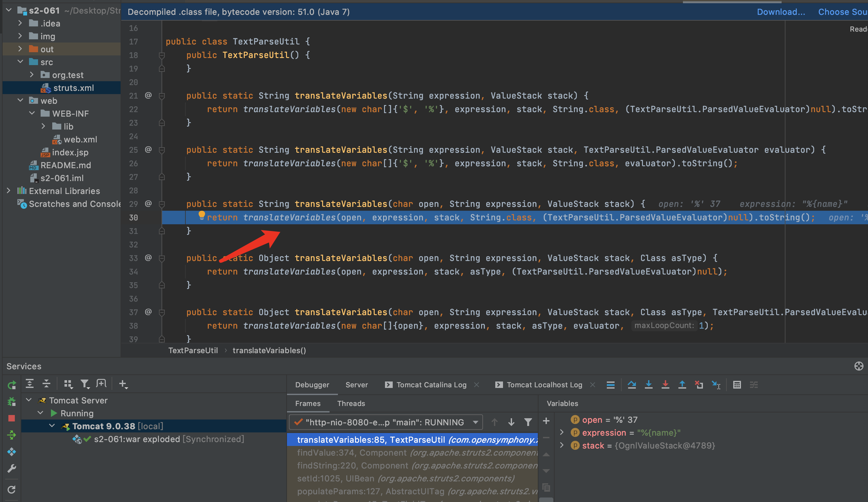Collapse the src folder
This screenshot has width=868, height=502.
(20, 62)
